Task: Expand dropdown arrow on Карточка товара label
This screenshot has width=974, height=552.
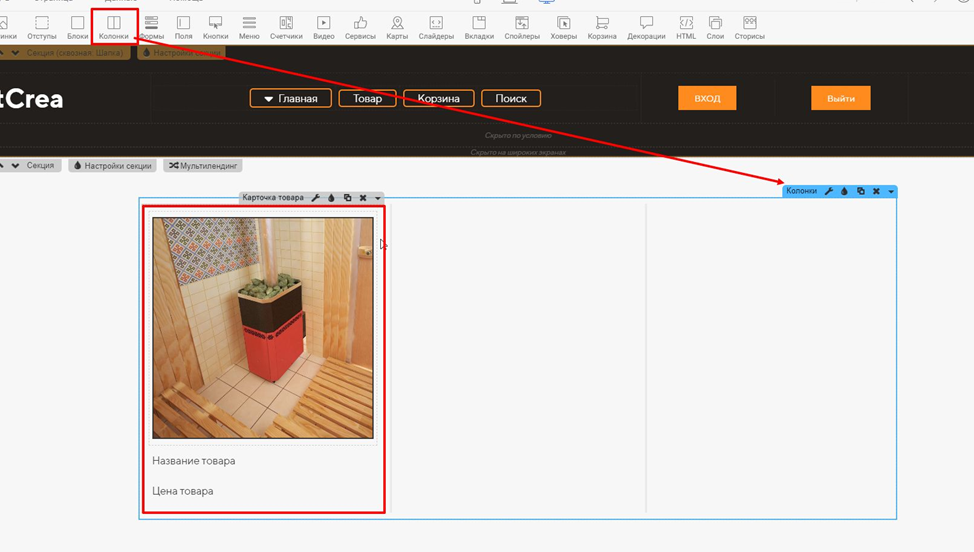Action: coord(378,198)
